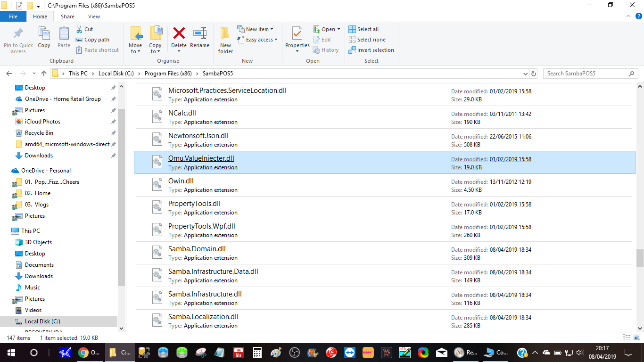Screen dimensions: 644x362
Task: Expand the address bar history dropdown
Action: (526, 74)
